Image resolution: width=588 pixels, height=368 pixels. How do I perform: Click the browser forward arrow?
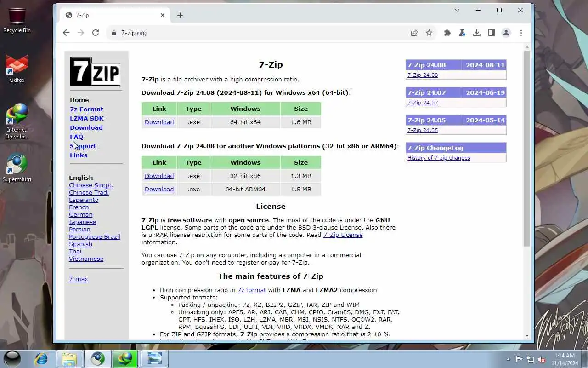click(81, 33)
